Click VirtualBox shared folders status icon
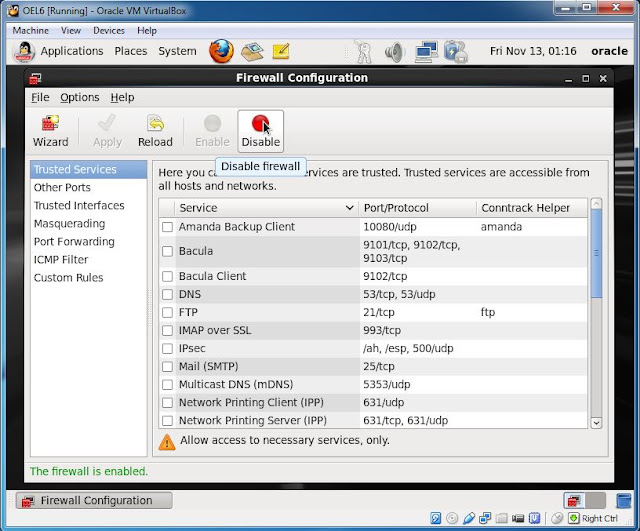Viewport: 640px width, 531px height. [502, 518]
